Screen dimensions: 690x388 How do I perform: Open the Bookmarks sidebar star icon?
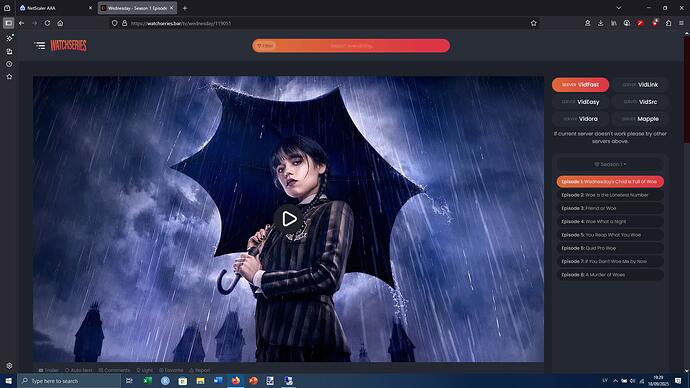coord(9,77)
